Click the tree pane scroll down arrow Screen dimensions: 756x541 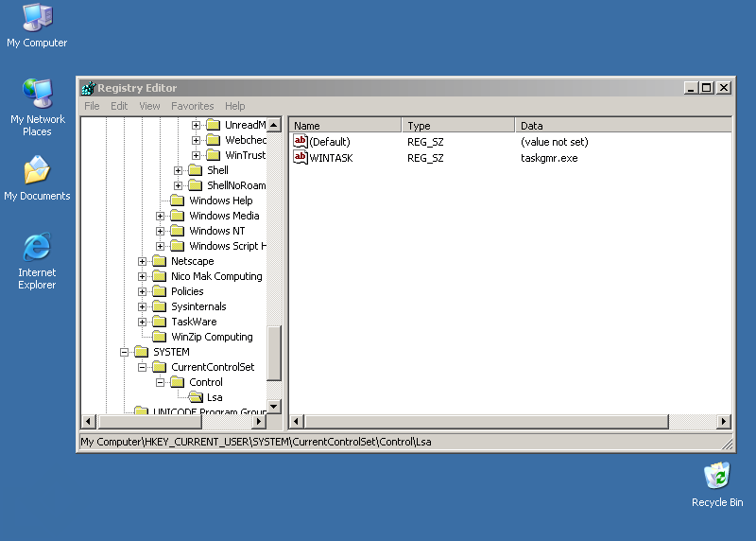(274, 407)
